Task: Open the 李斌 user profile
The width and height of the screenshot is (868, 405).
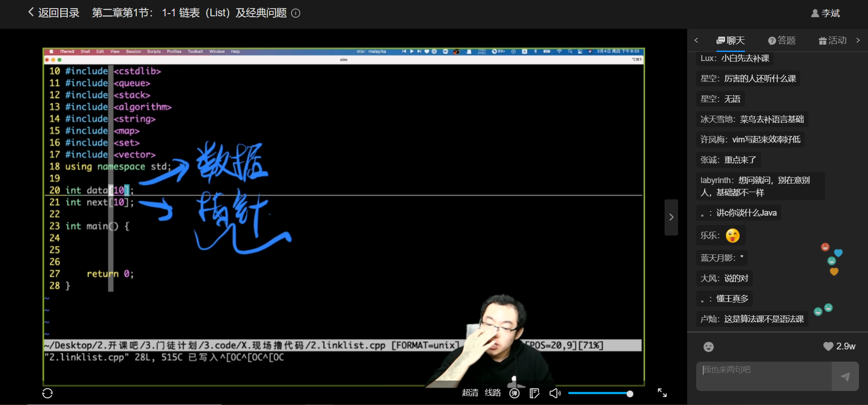Action: pos(826,13)
